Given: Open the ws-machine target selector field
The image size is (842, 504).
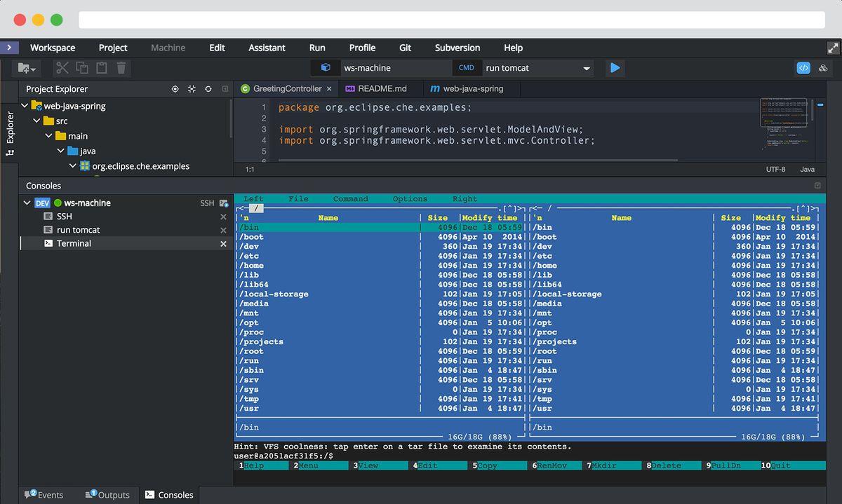Looking at the screenshot, I should coord(396,68).
